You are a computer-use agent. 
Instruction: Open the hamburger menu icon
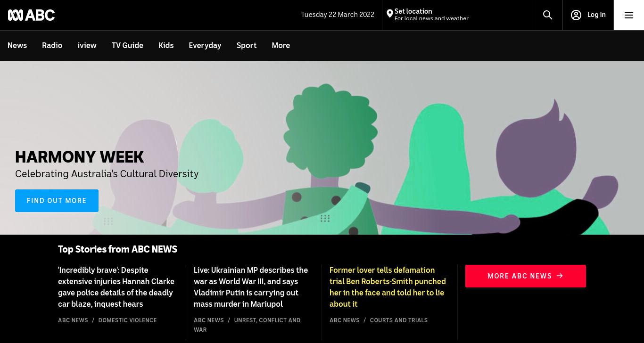click(x=629, y=15)
